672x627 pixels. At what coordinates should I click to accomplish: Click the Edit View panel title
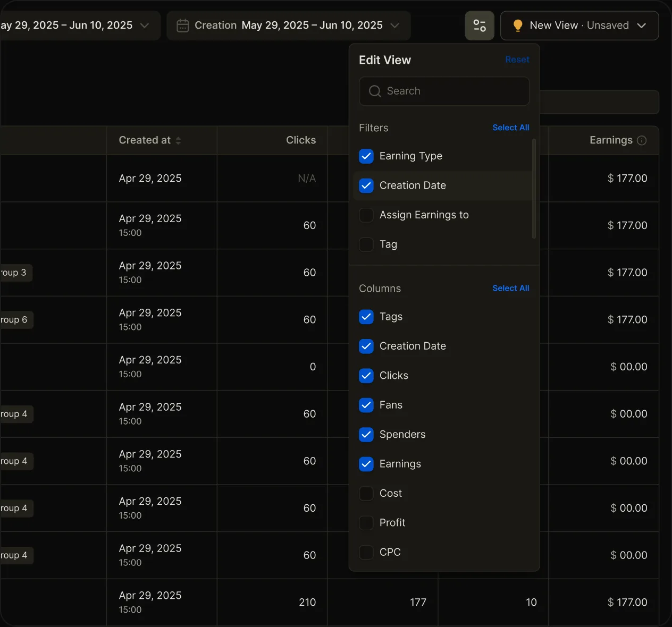(385, 60)
